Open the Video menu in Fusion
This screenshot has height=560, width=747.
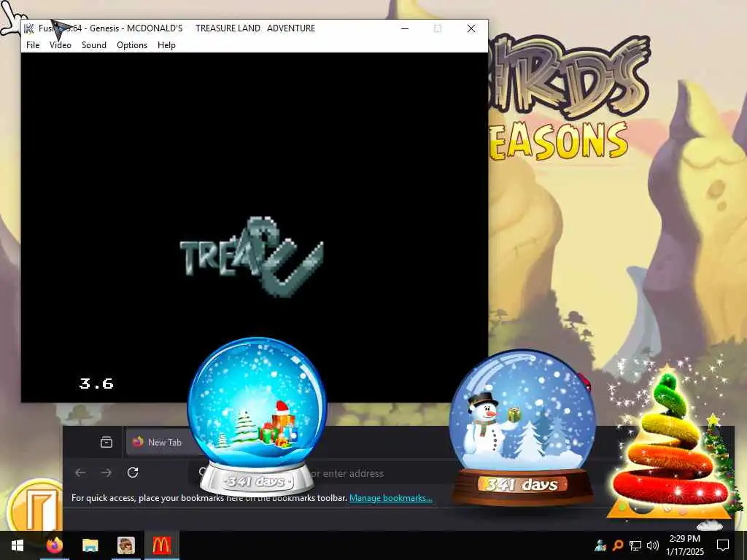(x=60, y=44)
